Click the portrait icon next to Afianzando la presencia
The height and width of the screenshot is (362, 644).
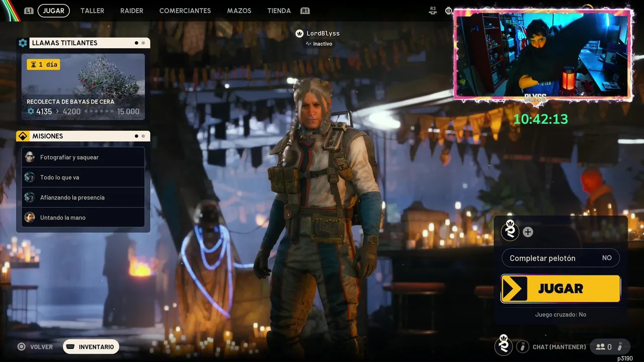(x=30, y=197)
